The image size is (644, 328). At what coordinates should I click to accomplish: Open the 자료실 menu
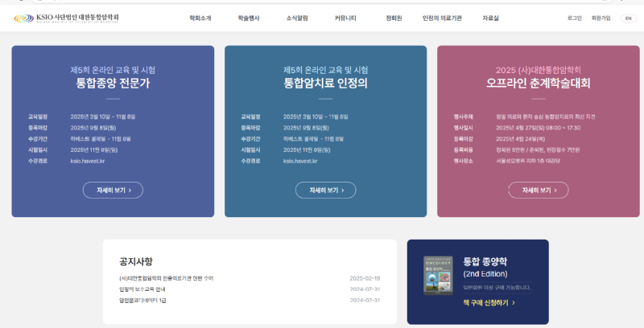click(x=490, y=18)
